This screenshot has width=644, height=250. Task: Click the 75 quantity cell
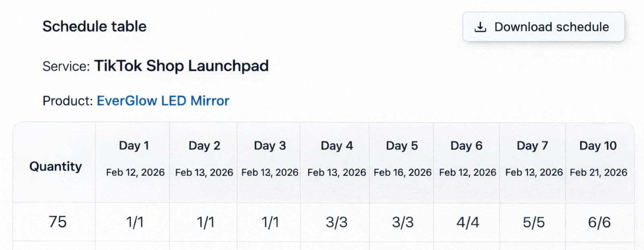tap(58, 222)
